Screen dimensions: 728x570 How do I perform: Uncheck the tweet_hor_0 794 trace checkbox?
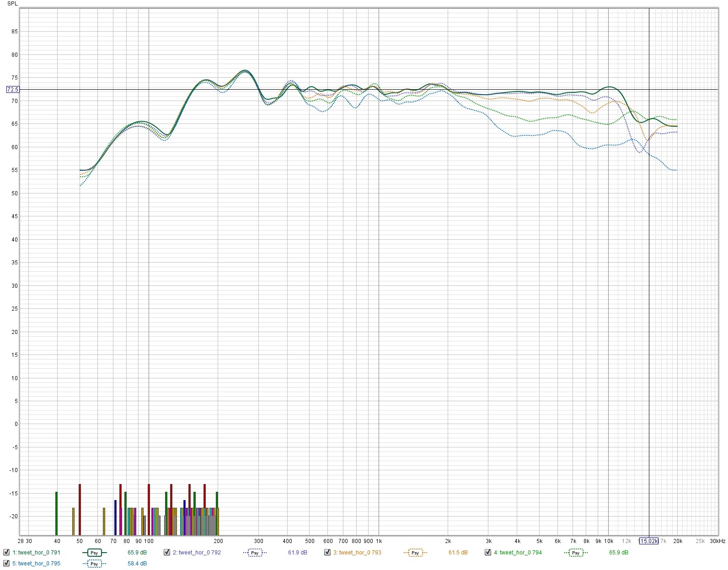[x=488, y=552]
